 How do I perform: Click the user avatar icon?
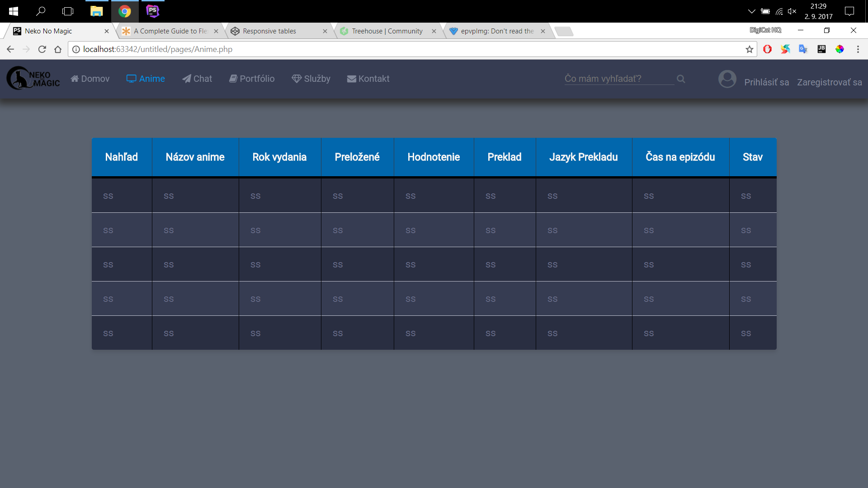coord(727,79)
